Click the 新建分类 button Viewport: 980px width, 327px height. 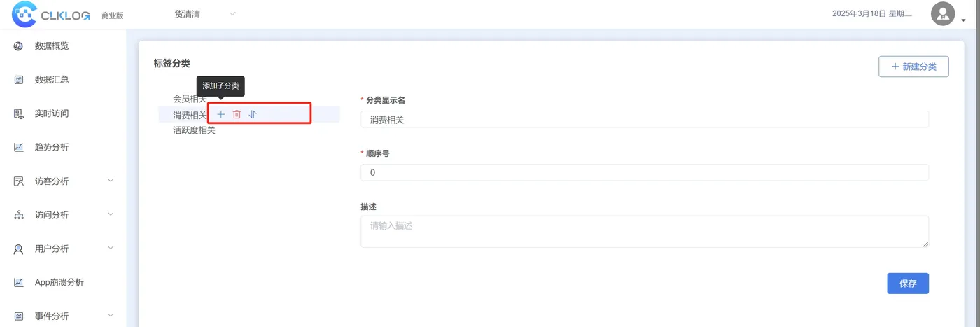pyautogui.click(x=913, y=67)
